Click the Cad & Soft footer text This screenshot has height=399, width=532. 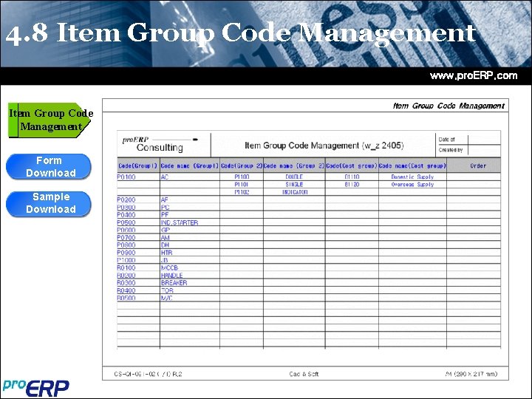tap(304, 374)
